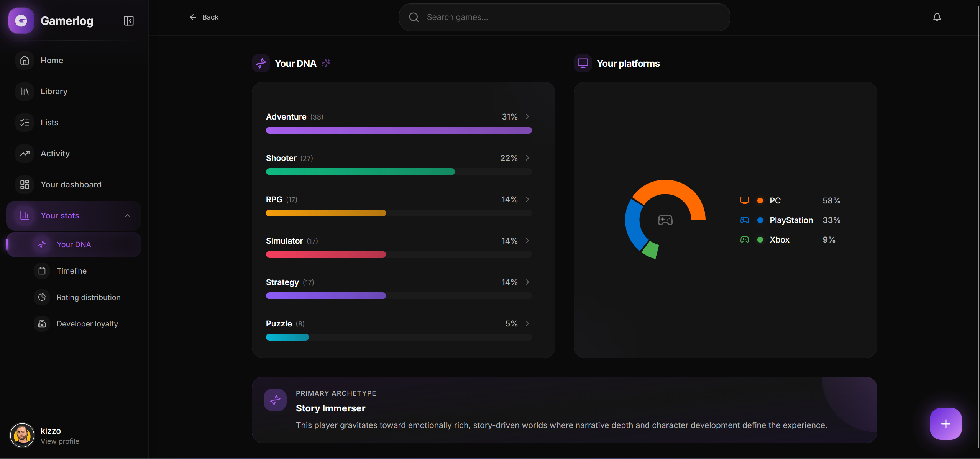
Task: Click the Search games input field
Action: click(x=563, y=17)
